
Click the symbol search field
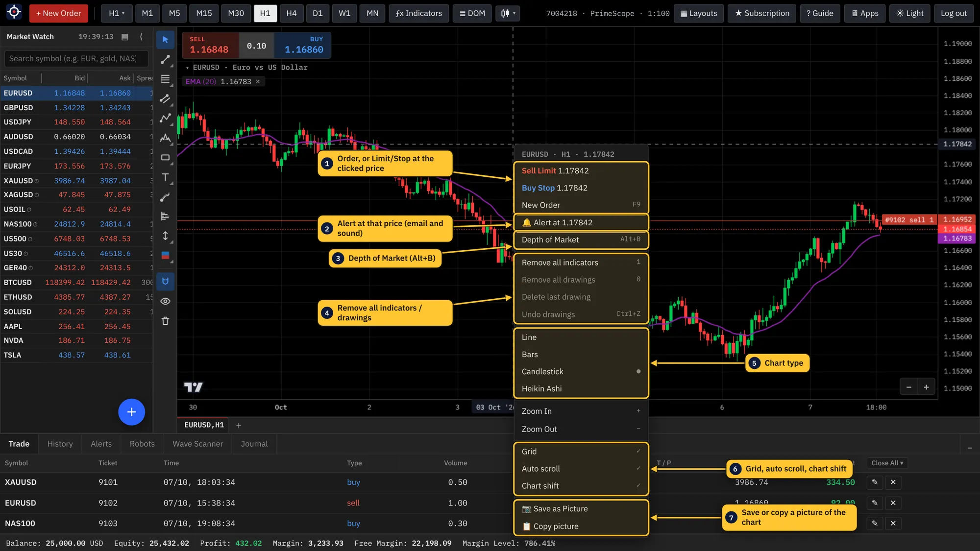(x=76, y=59)
